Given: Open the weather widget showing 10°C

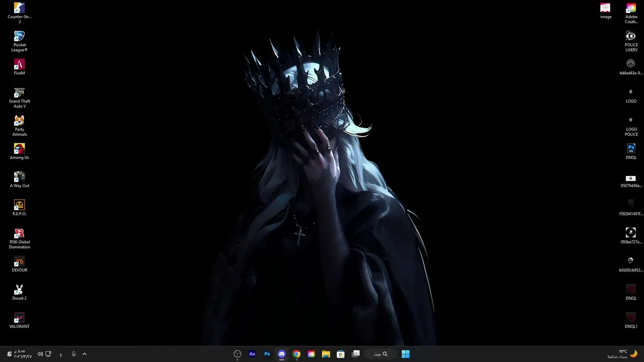Looking at the screenshot, I should (622, 354).
